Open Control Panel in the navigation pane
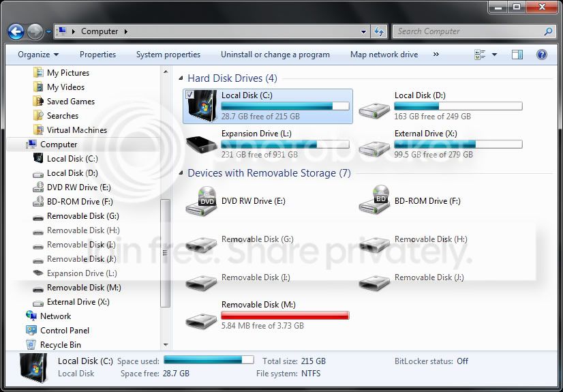Screen dimensions: 563x392 (65, 331)
